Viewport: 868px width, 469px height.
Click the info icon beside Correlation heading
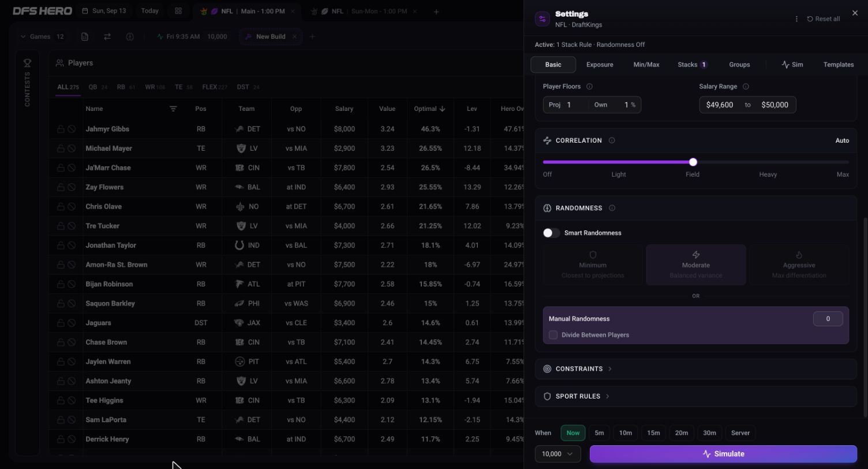click(612, 140)
